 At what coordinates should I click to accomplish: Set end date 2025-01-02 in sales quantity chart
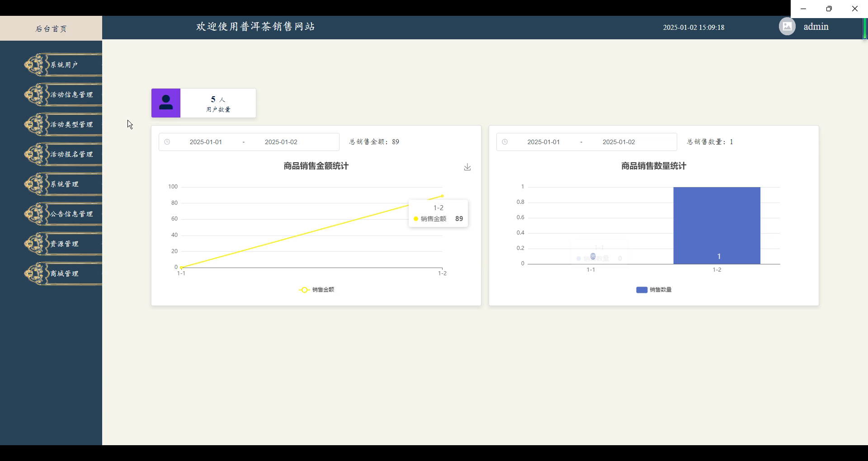[x=619, y=142]
